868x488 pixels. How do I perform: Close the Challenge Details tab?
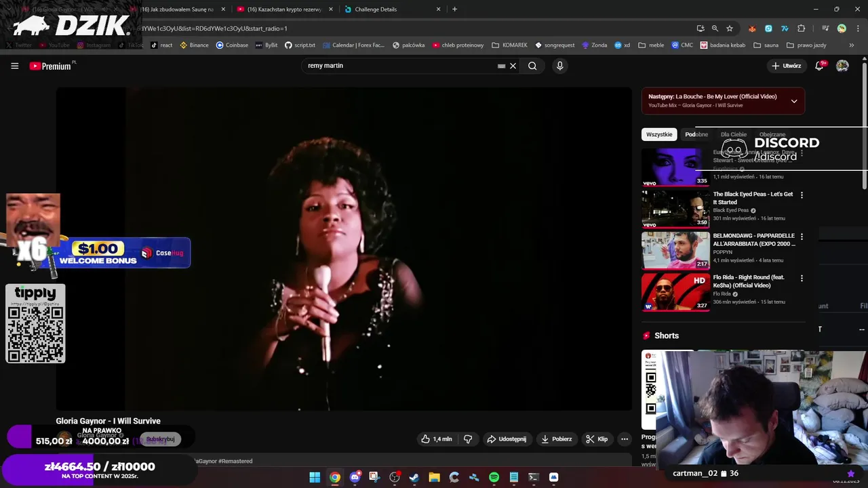[x=439, y=9]
